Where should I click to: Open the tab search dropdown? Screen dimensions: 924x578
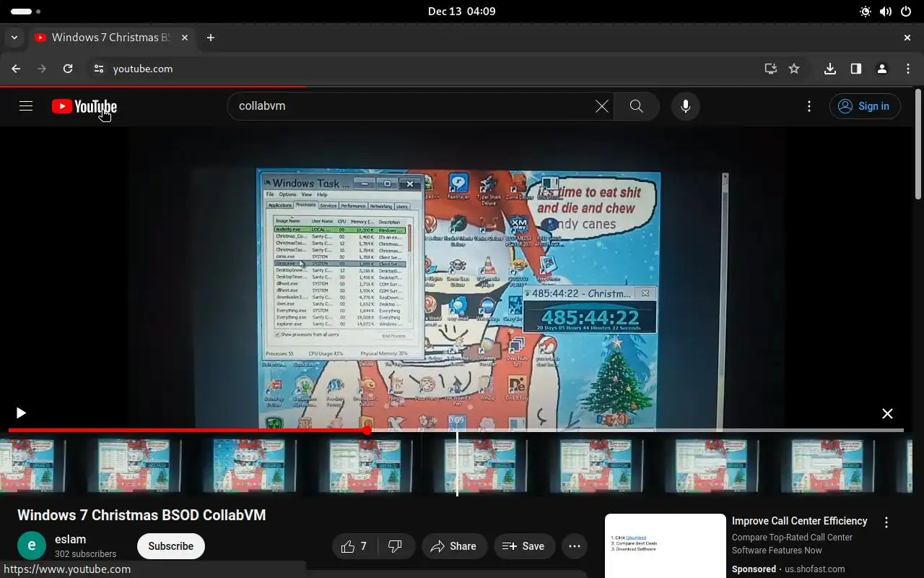tap(14, 38)
